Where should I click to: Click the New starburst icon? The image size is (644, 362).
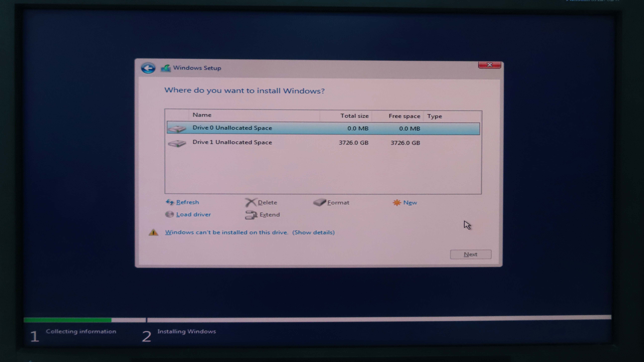click(397, 203)
